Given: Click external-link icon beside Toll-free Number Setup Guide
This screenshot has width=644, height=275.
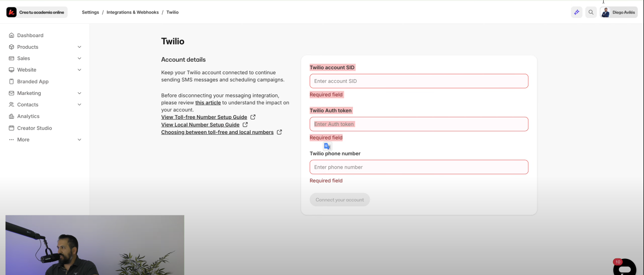Looking at the screenshot, I should 253,117.
